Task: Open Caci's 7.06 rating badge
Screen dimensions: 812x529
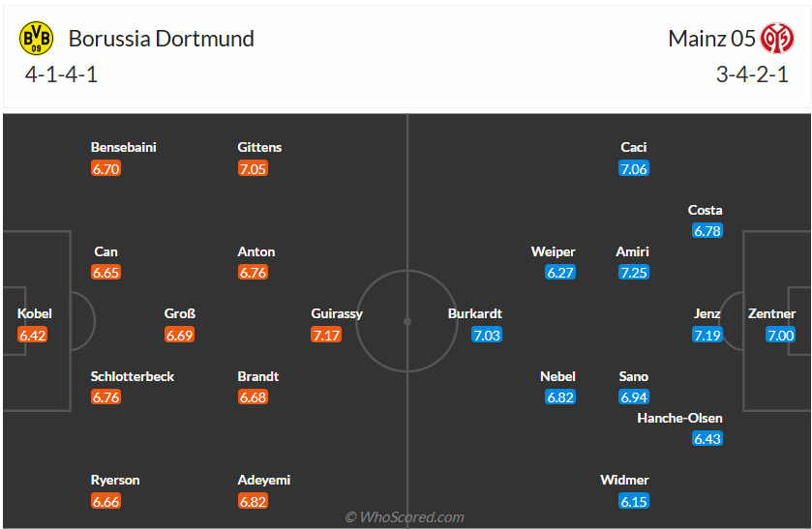Action: [634, 168]
